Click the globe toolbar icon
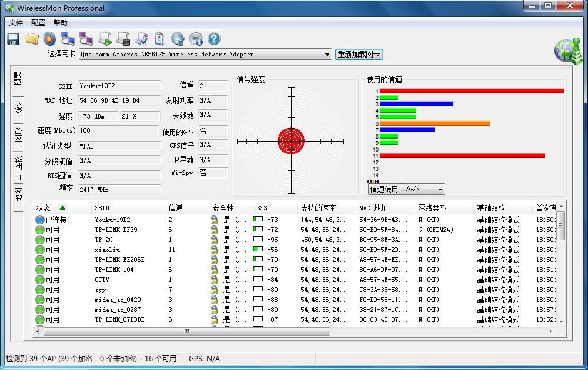 [x=178, y=39]
